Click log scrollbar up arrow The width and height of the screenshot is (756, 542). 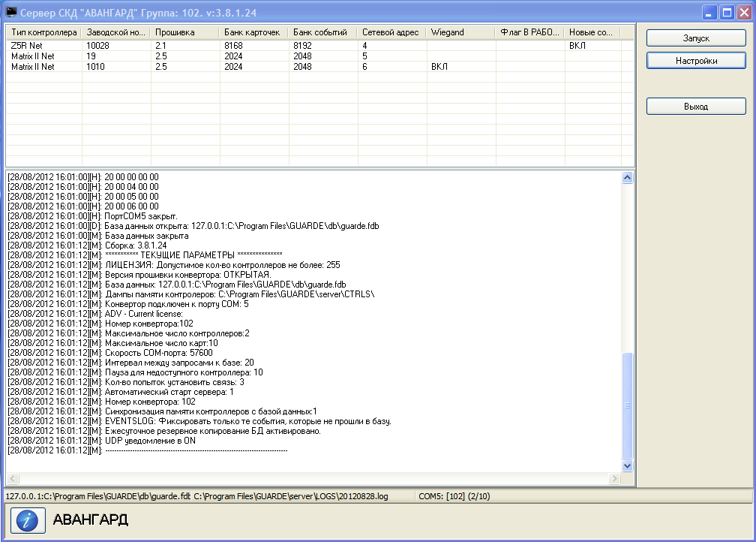tap(627, 178)
